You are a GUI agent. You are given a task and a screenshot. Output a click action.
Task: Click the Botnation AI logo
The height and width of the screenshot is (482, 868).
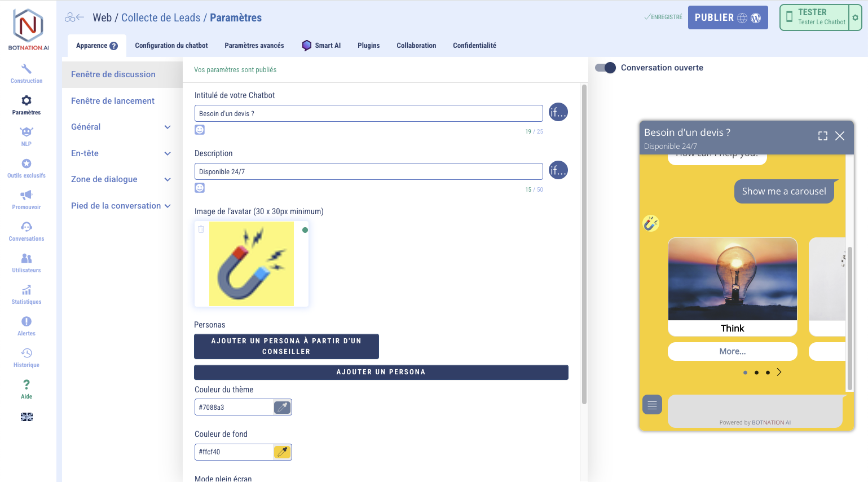(x=28, y=30)
